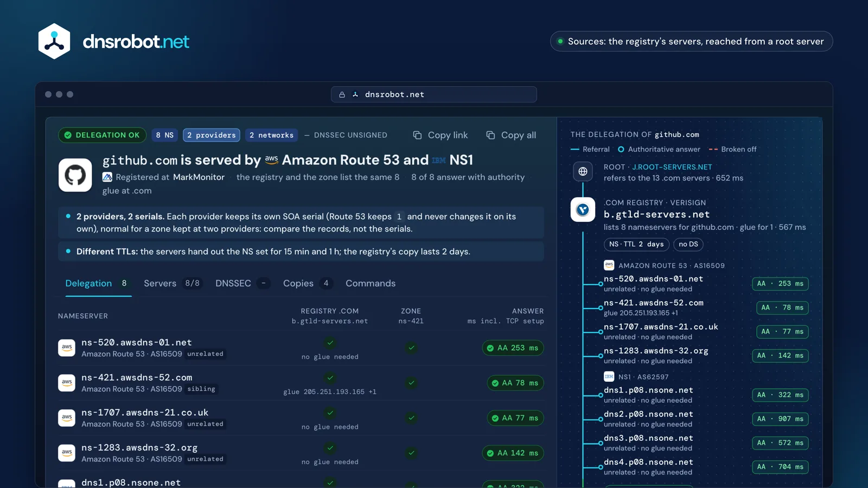
Task: Click the browser address bar showing dnsrobot.net
Action: click(434, 94)
